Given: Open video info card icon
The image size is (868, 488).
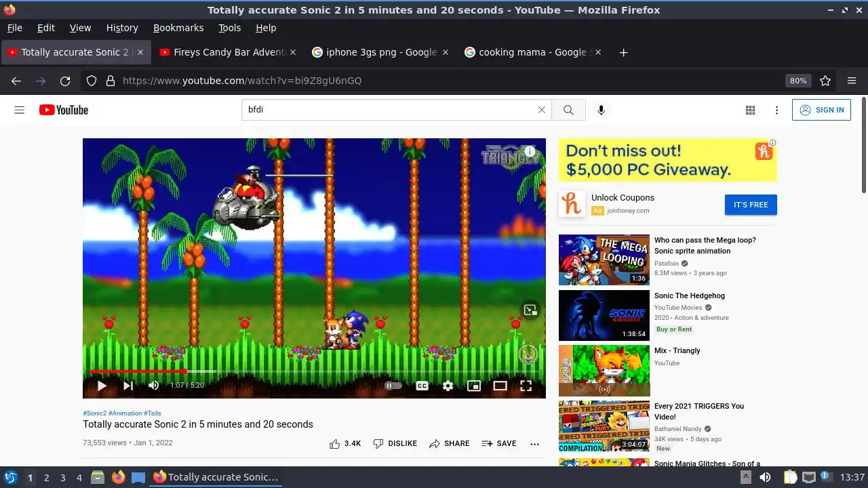Looking at the screenshot, I should click(530, 152).
